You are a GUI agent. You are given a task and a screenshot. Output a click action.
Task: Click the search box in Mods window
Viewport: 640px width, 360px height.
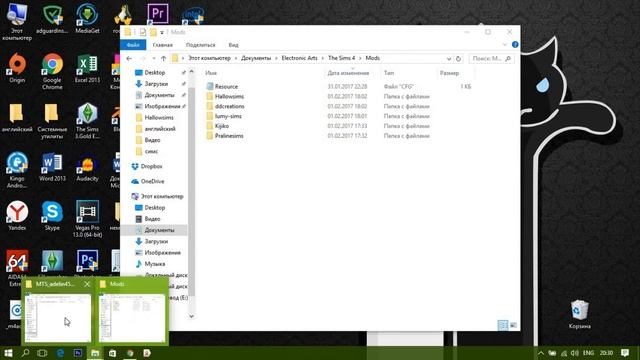click(x=491, y=58)
